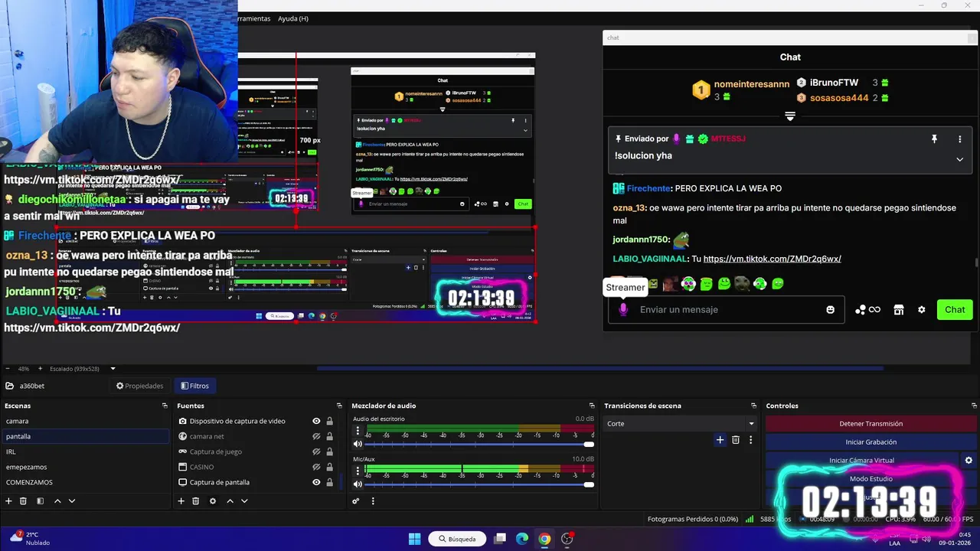Click Detener Transmisión button
The image size is (980, 551).
871,423
